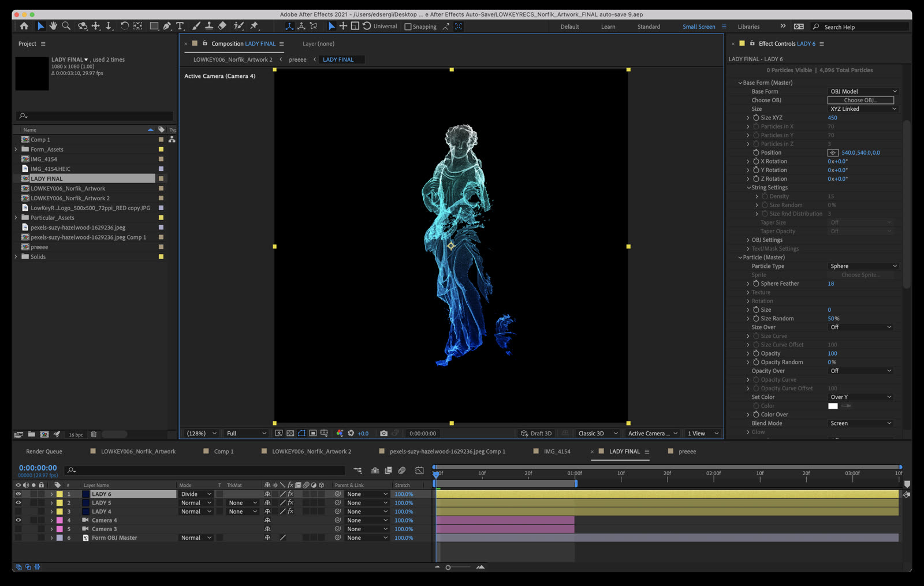This screenshot has width=924, height=586.
Task: Click the current time 0:00:00:00 in timeline
Action: [38, 468]
